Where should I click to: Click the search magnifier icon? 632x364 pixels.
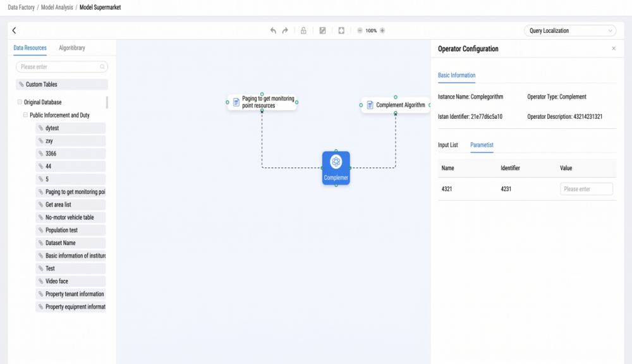102,66
